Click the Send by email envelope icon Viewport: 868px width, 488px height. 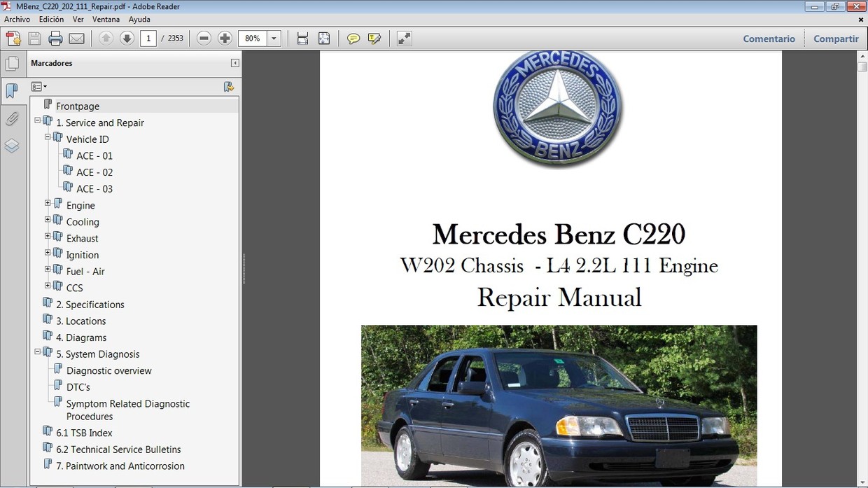(77, 39)
